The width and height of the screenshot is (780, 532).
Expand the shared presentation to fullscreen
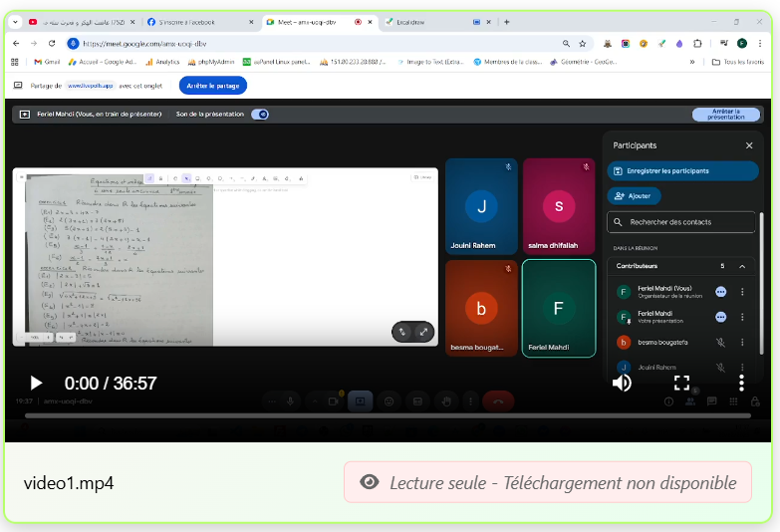pyautogui.click(x=424, y=332)
